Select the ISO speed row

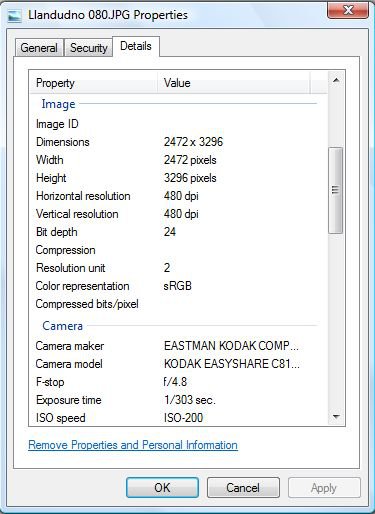point(179,417)
